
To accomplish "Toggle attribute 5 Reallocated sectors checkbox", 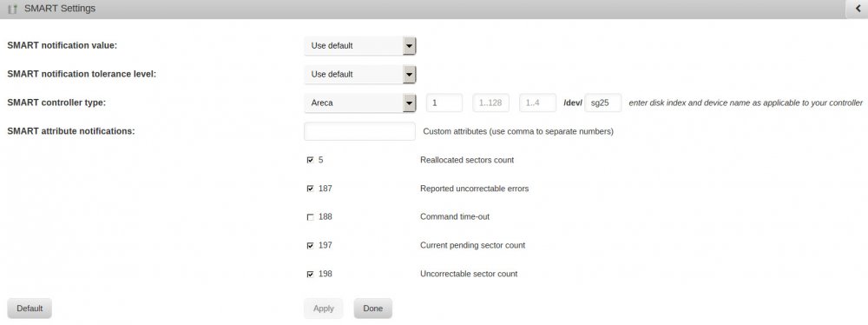I will (x=310, y=160).
